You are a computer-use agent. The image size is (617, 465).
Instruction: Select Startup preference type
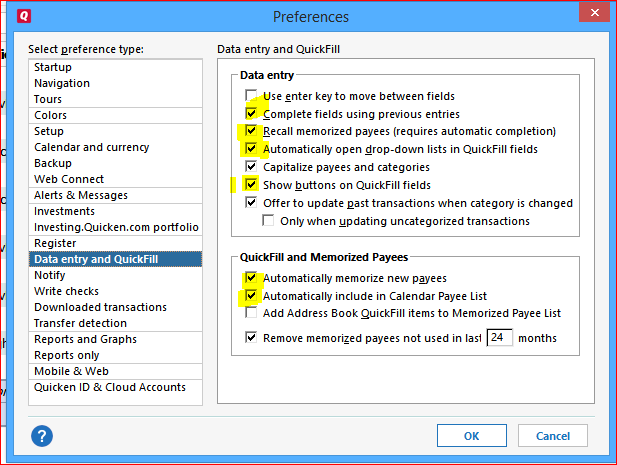(x=115, y=67)
